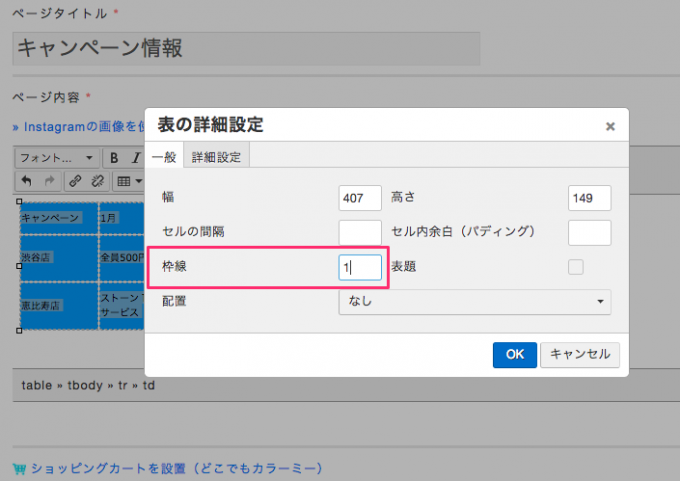Image resolution: width=680 pixels, height=481 pixels.
Task: Click the redo arrow icon
Action: click(49, 180)
